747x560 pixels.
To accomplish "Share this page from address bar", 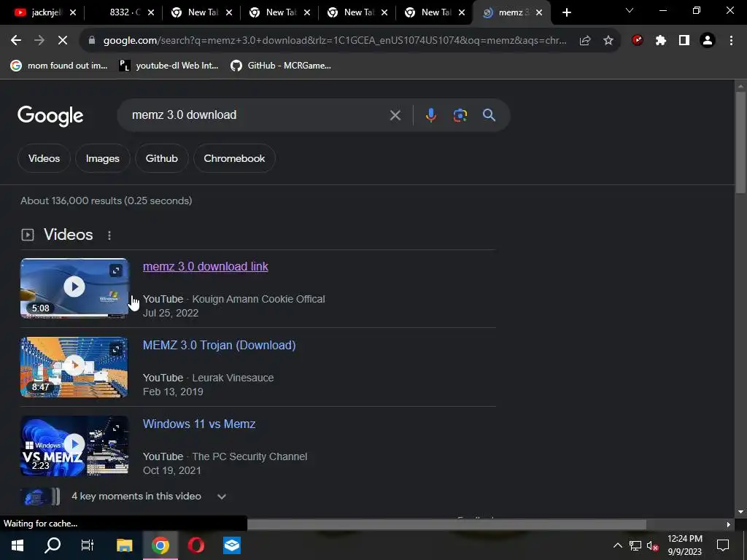I will click(x=585, y=41).
